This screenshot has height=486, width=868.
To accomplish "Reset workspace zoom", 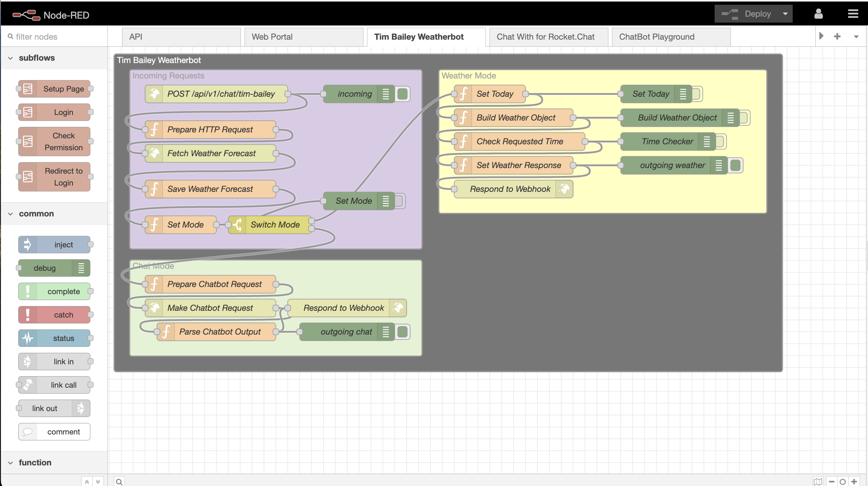I will point(843,482).
